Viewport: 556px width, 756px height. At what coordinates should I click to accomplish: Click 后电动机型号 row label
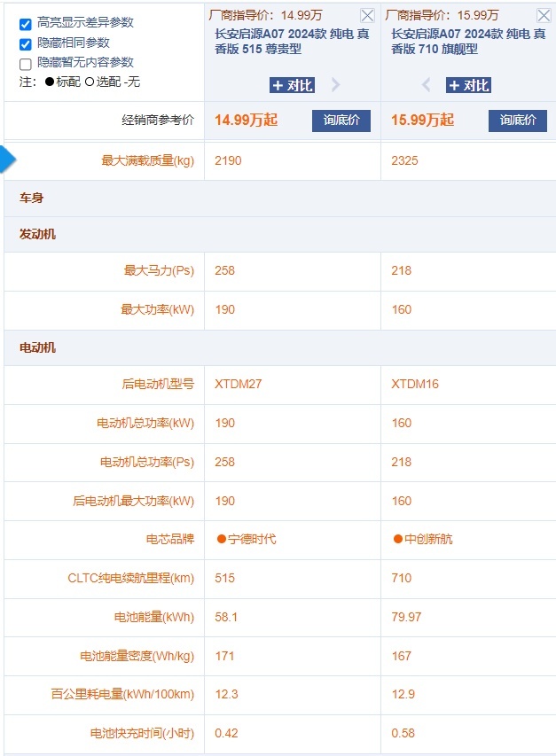[158, 384]
